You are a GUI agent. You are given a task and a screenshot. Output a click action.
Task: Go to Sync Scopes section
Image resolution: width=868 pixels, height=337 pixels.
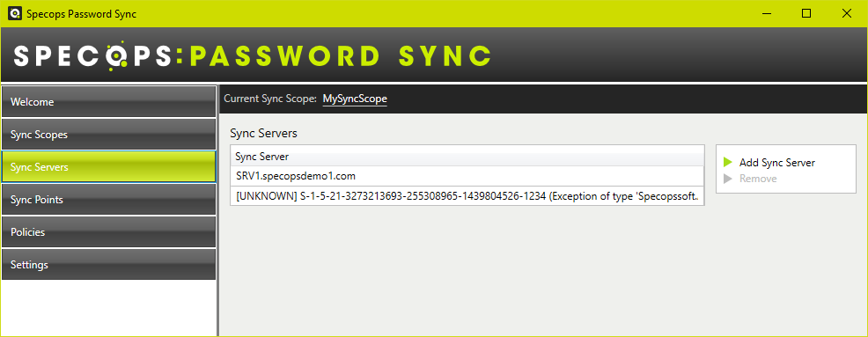tap(108, 135)
